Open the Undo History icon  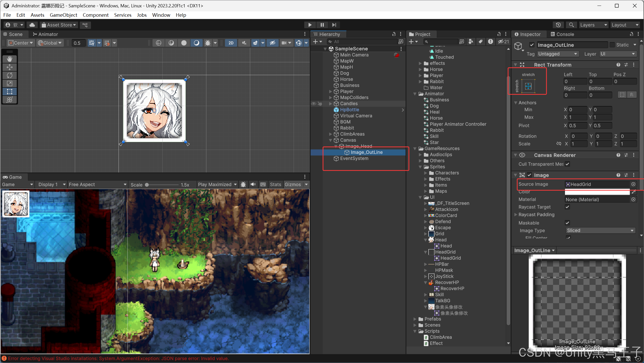click(558, 25)
